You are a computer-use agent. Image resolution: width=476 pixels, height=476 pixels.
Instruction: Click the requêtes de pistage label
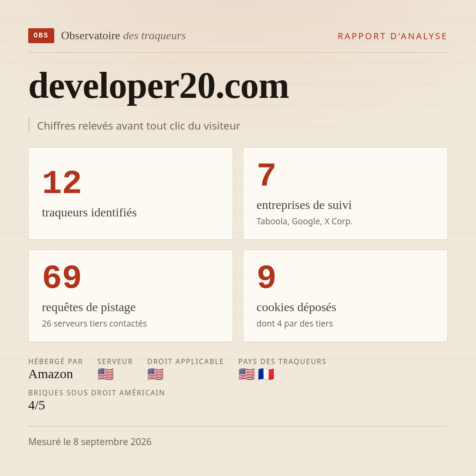[89, 307]
